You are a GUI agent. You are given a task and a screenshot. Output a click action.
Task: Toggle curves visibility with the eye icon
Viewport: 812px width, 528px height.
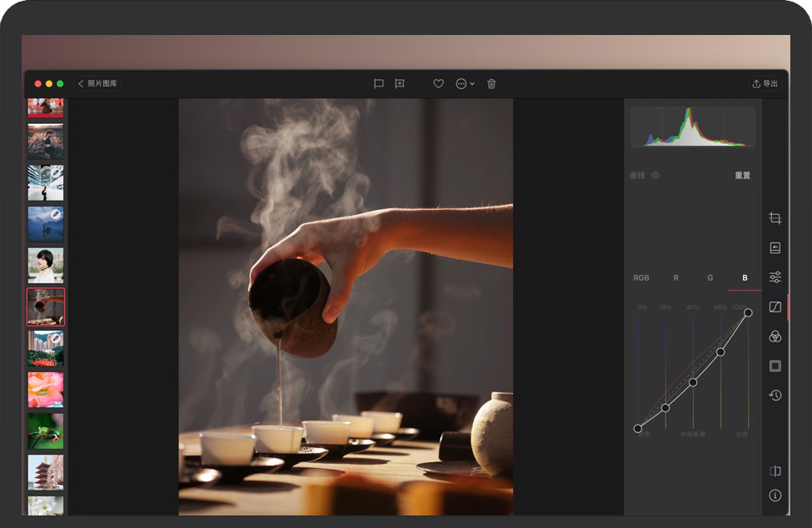pyautogui.click(x=655, y=176)
